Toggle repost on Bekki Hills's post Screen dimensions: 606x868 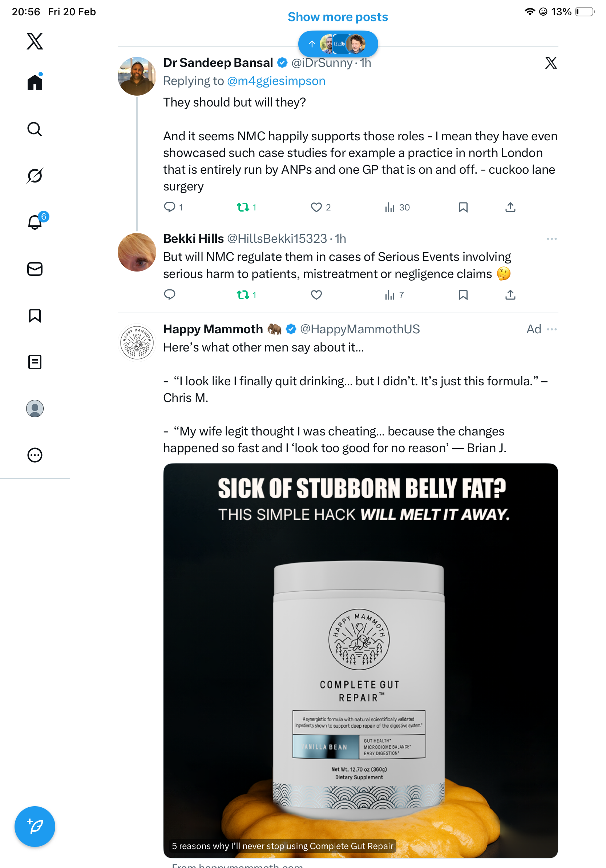tap(243, 294)
